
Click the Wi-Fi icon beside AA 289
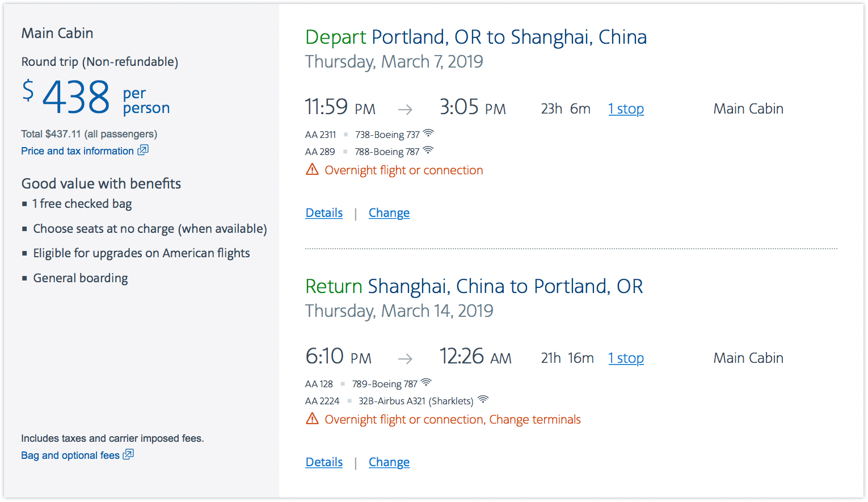tap(428, 150)
